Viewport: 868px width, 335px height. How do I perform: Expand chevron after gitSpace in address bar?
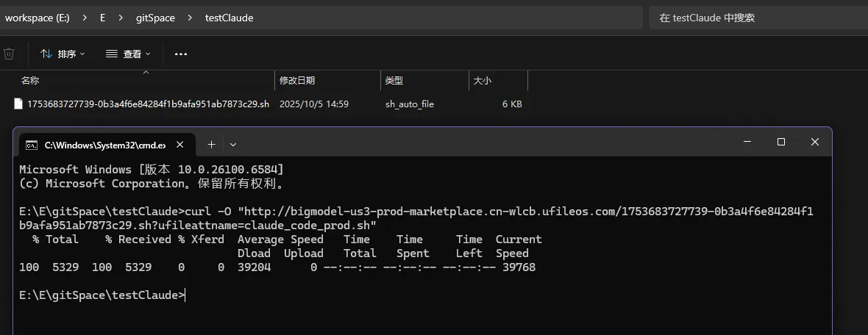(190, 18)
